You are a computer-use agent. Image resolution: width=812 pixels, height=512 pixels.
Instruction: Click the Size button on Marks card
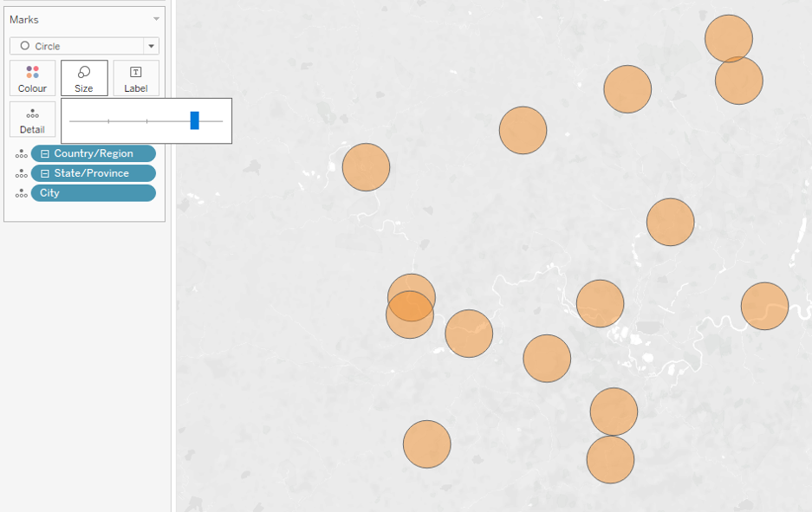point(84,78)
